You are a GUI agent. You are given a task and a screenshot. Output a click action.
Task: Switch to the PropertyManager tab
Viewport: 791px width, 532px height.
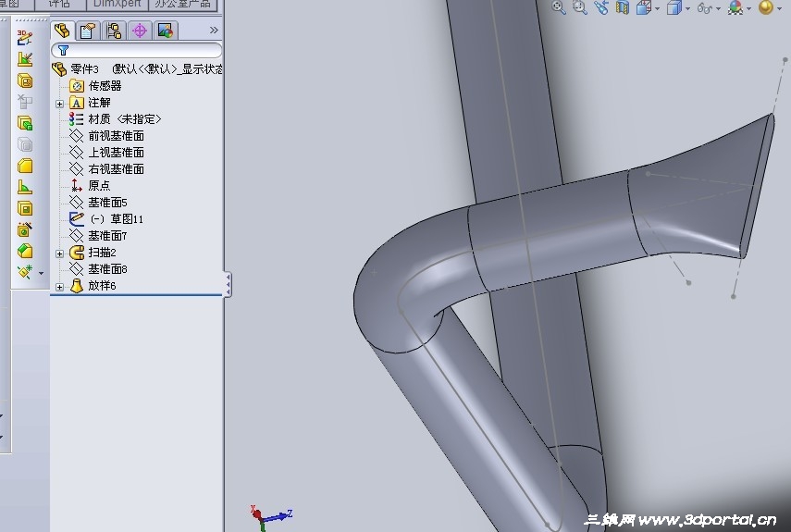coord(88,31)
